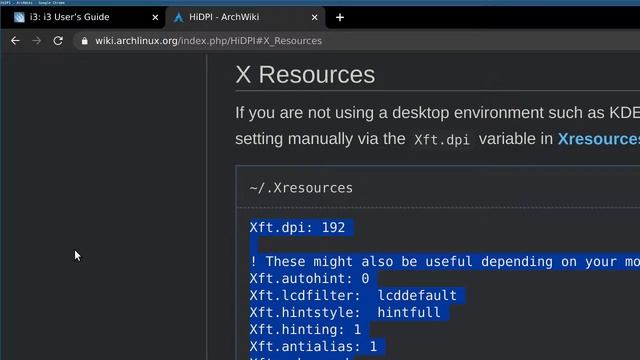Click the 'Xft.hinting: 1' line
The width and height of the screenshot is (640, 360).
click(x=305, y=330)
